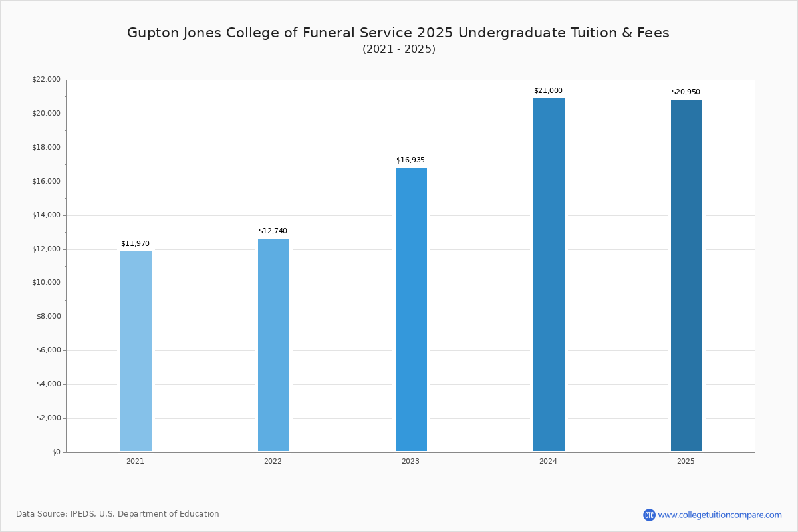The height and width of the screenshot is (532, 798).
Task: Click the 2024 x-axis label
Action: tap(548, 461)
